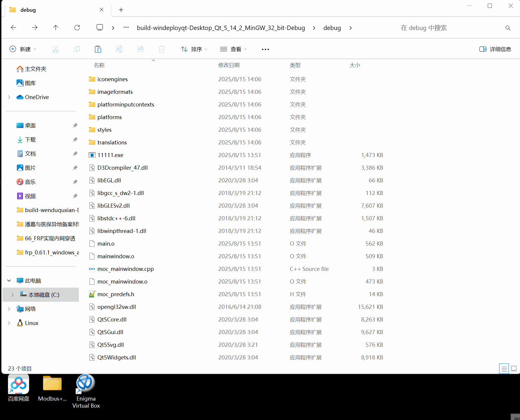Image resolution: width=520 pixels, height=420 pixels.
Task: Click pin icon next to Pictures
Action: point(75,168)
